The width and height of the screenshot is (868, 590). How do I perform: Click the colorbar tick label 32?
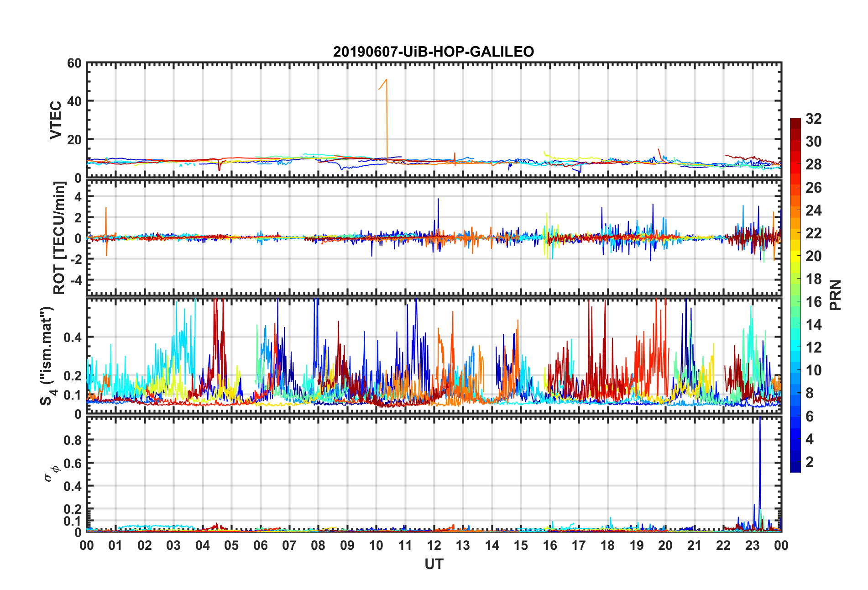(813, 119)
